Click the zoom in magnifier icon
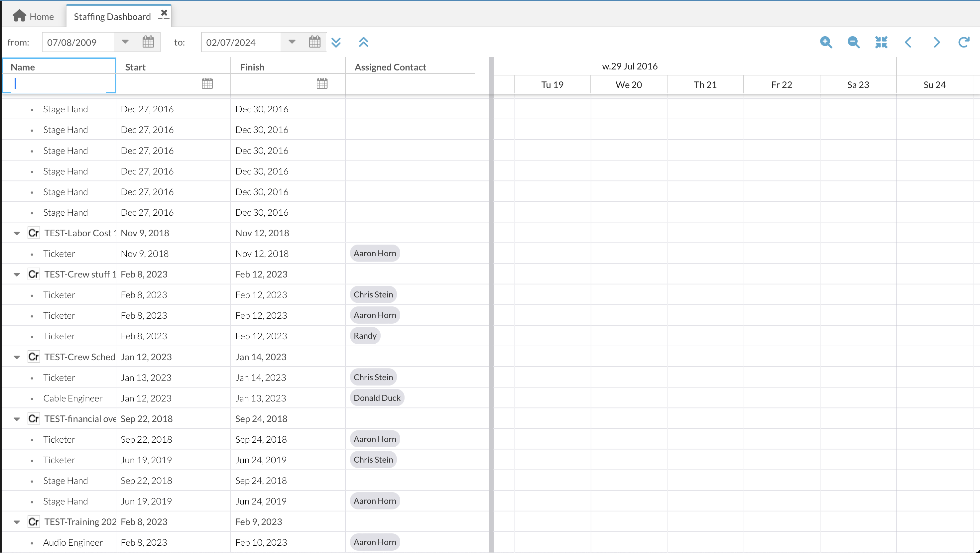 point(825,42)
